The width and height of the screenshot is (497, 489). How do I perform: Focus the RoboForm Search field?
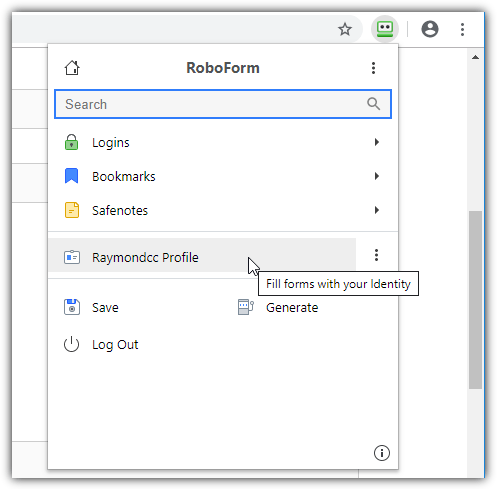pos(223,104)
